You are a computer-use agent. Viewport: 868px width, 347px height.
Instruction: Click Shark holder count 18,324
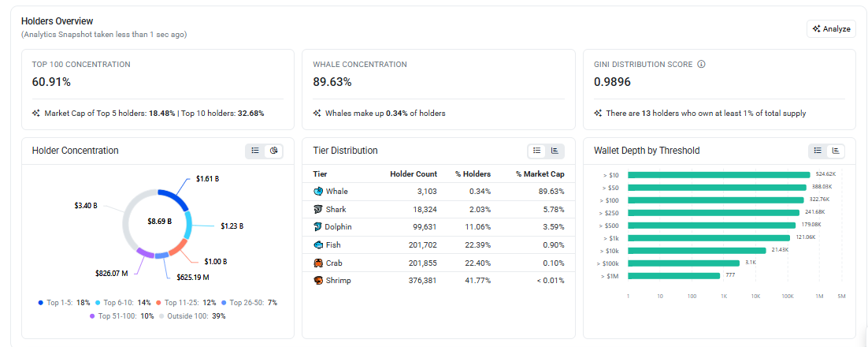[424, 209]
